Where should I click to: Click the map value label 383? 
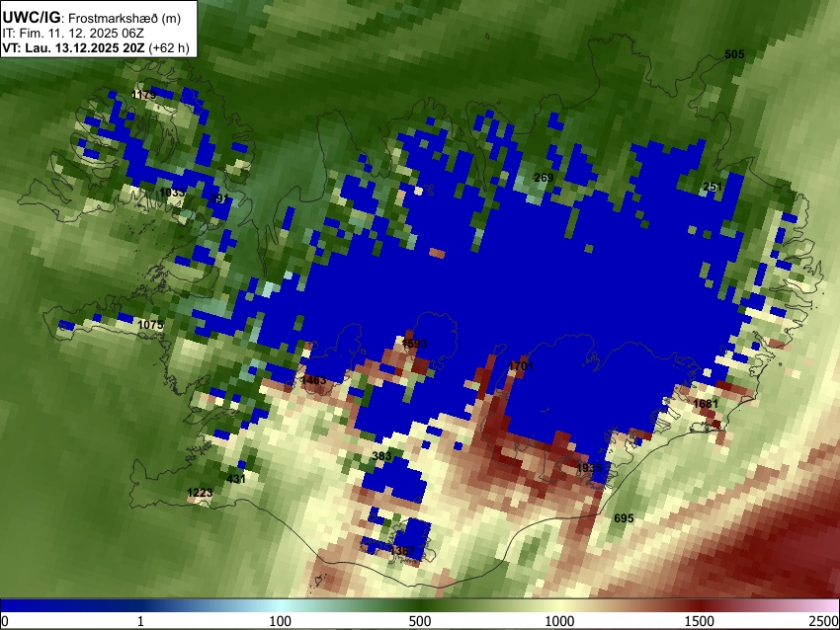coord(381,456)
